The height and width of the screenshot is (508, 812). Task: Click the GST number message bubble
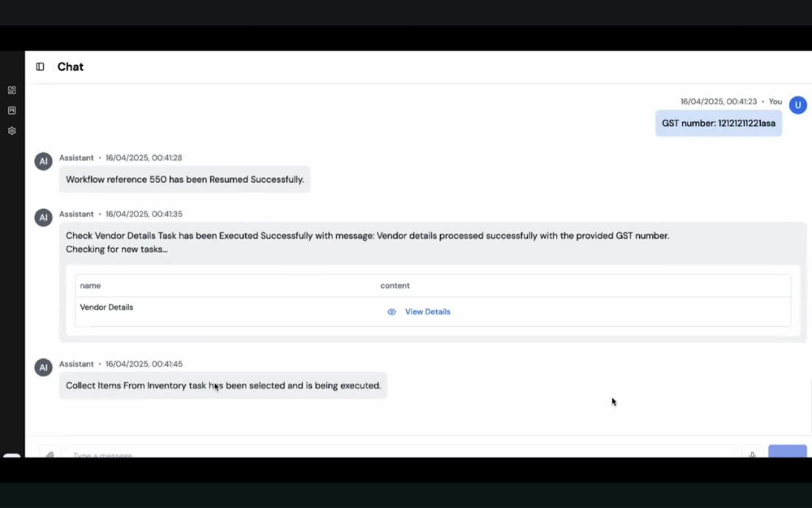[719, 124]
